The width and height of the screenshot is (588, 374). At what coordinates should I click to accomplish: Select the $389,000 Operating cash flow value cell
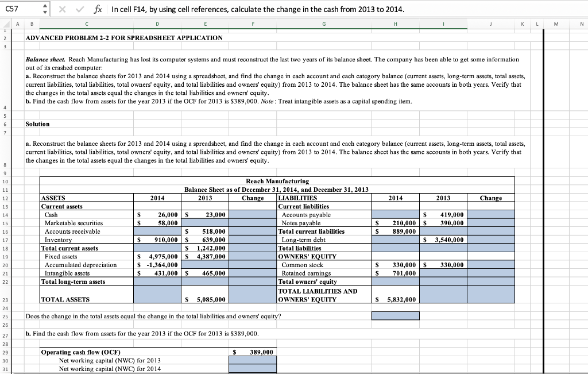[252, 352]
